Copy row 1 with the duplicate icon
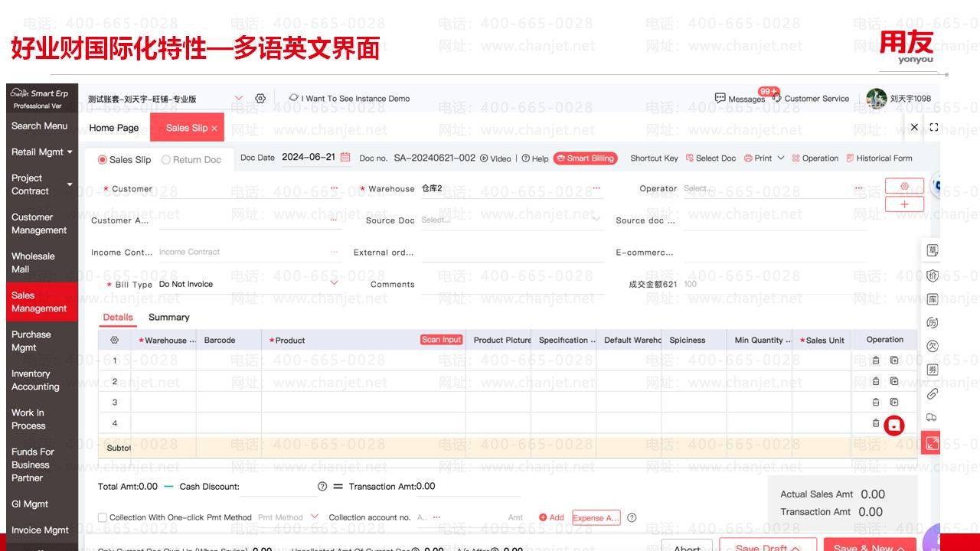The image size is (980, 551). click(894, 360)
